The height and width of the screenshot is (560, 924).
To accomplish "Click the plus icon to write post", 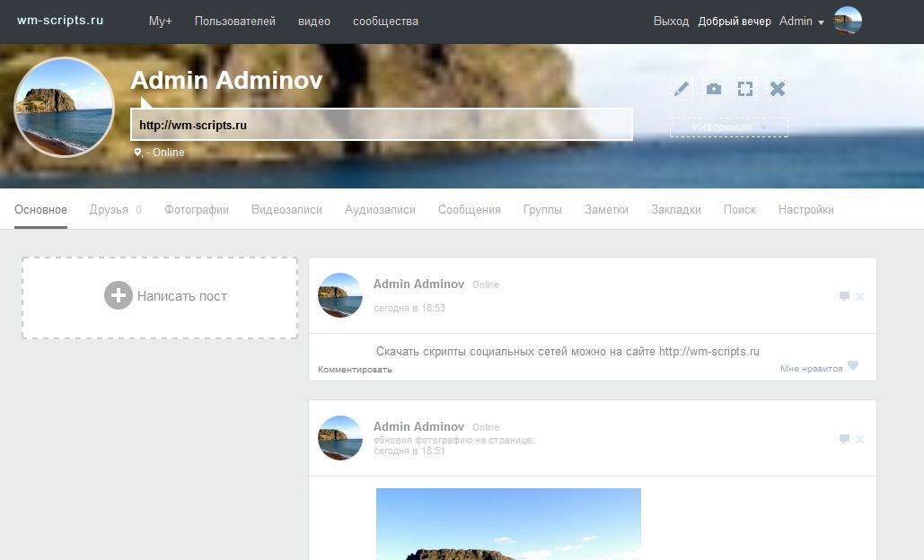I will [x=118, y=295].
